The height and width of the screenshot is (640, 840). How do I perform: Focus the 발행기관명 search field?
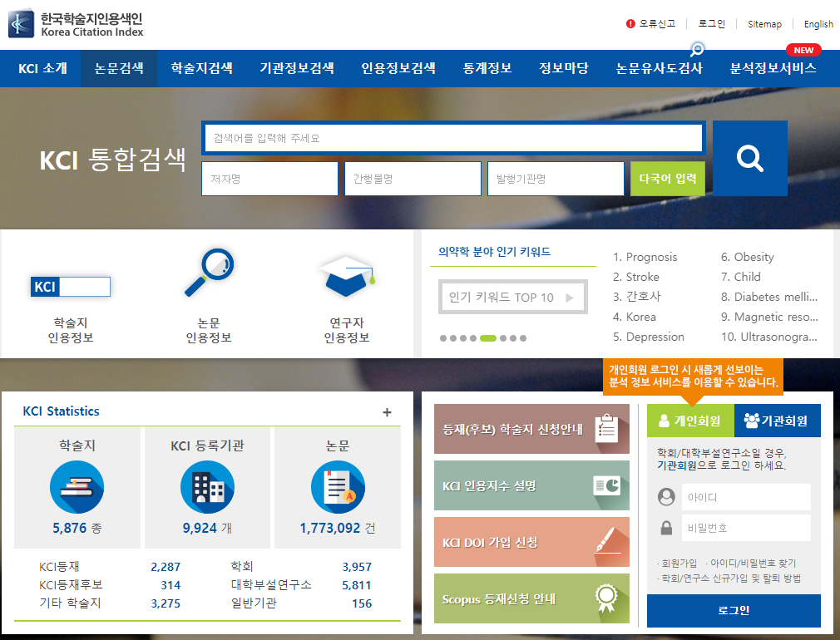[556, 179]
